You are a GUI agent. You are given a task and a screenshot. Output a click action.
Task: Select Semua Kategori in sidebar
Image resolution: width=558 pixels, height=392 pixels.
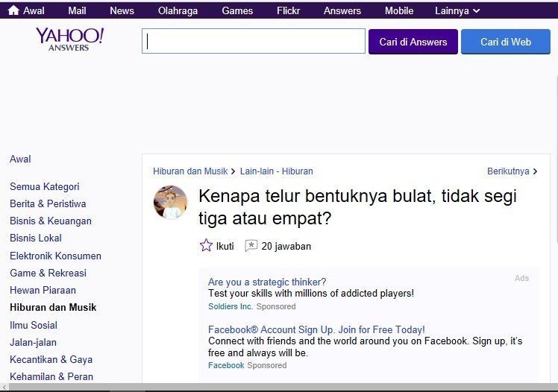click(x=45, y=186)
